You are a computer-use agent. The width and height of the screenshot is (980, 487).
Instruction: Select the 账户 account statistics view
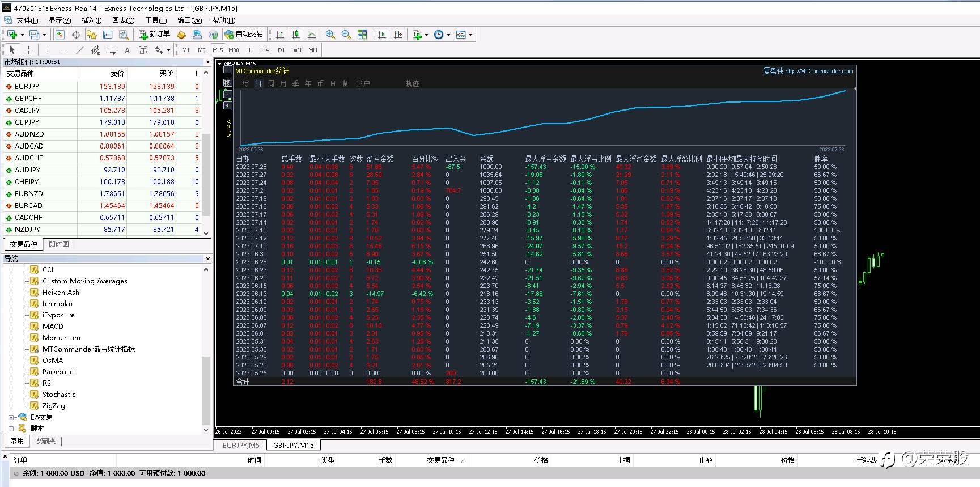point(363,83)
